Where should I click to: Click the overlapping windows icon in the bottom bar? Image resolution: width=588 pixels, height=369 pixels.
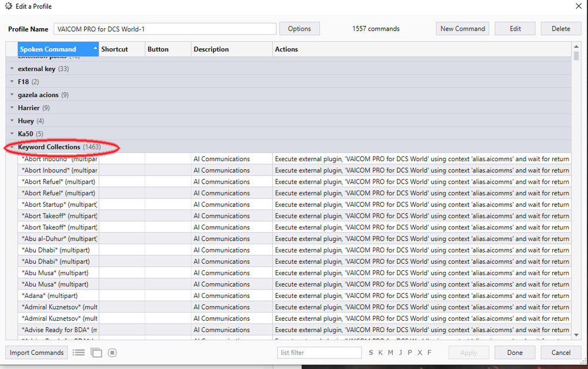point(96,353)
